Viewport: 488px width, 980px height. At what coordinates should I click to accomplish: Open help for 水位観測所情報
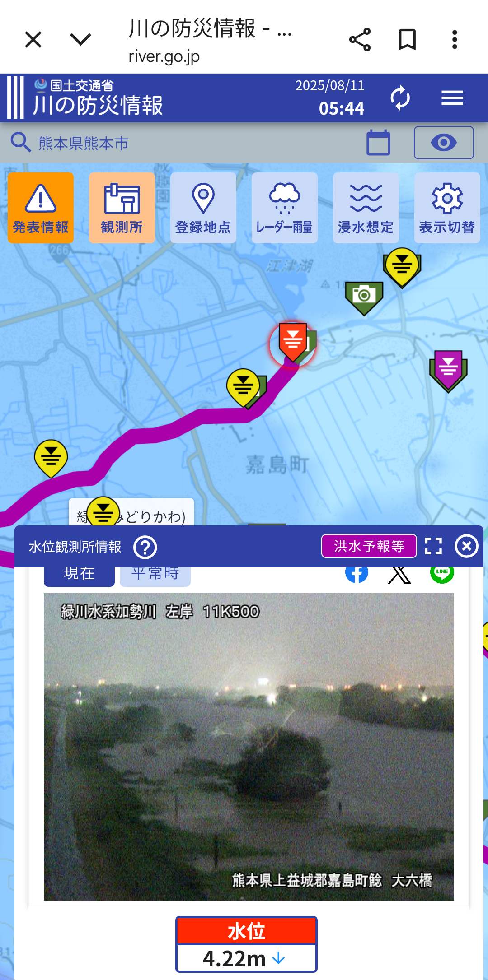[145, 547]
